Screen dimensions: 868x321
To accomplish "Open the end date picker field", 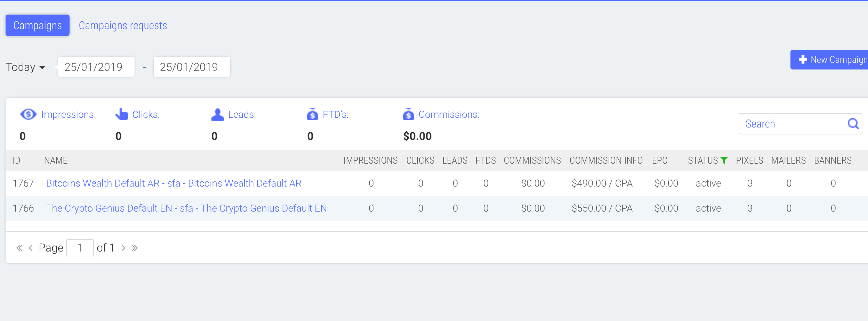I will pos(192,67).
